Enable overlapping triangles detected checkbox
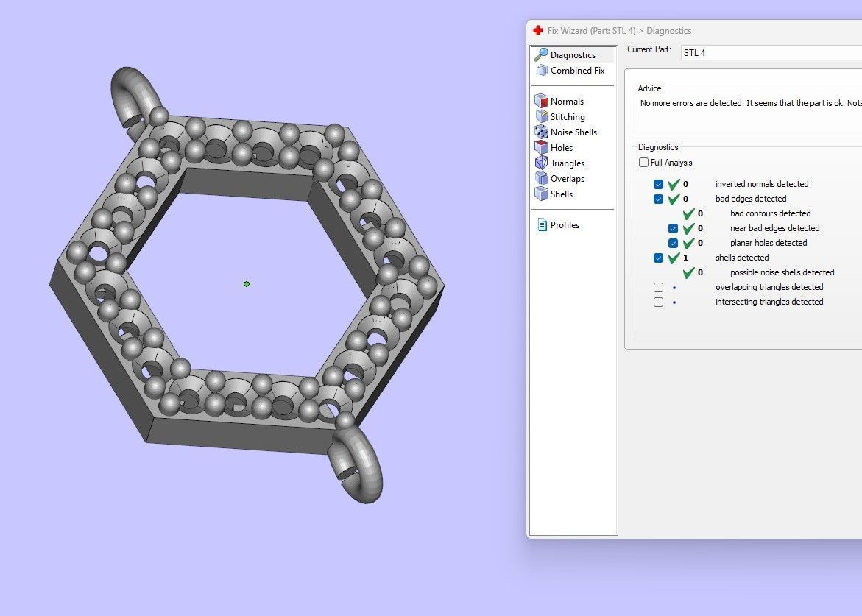Screen dimensions: 862x616 coord(658,287)
